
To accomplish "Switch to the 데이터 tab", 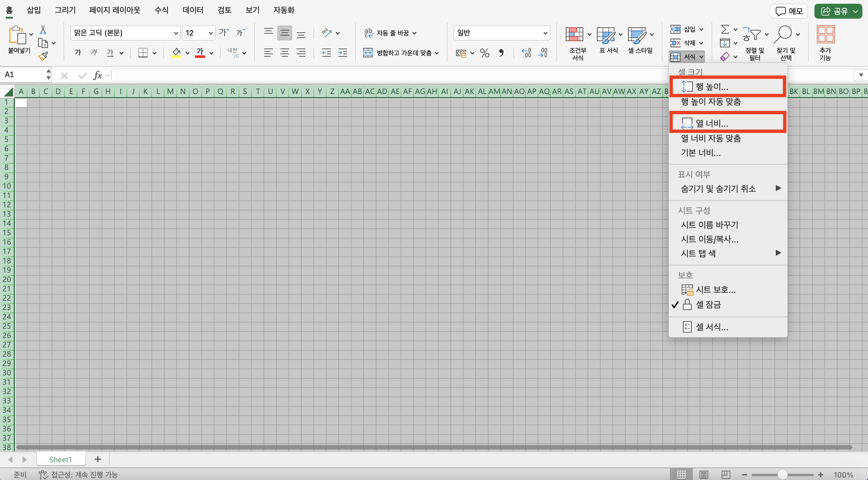I will (193, 10).
